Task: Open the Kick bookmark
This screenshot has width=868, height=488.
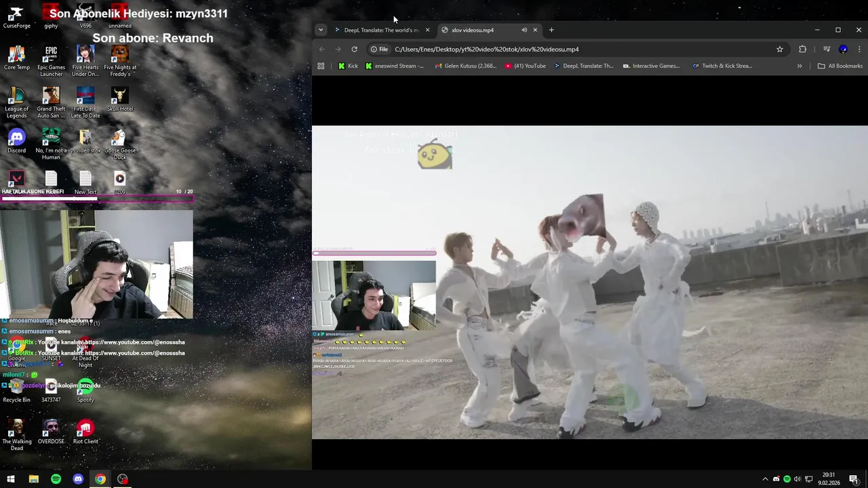Action: (348, 66)
